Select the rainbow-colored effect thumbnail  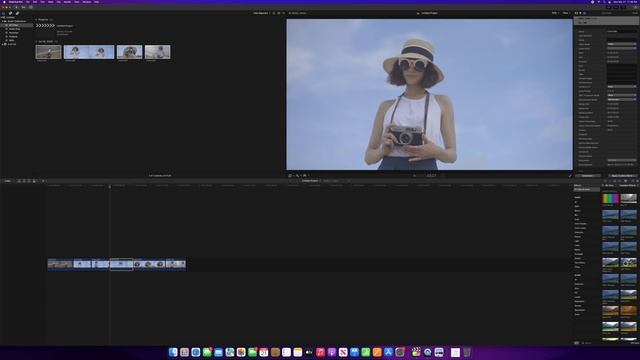tap(610, 198)
